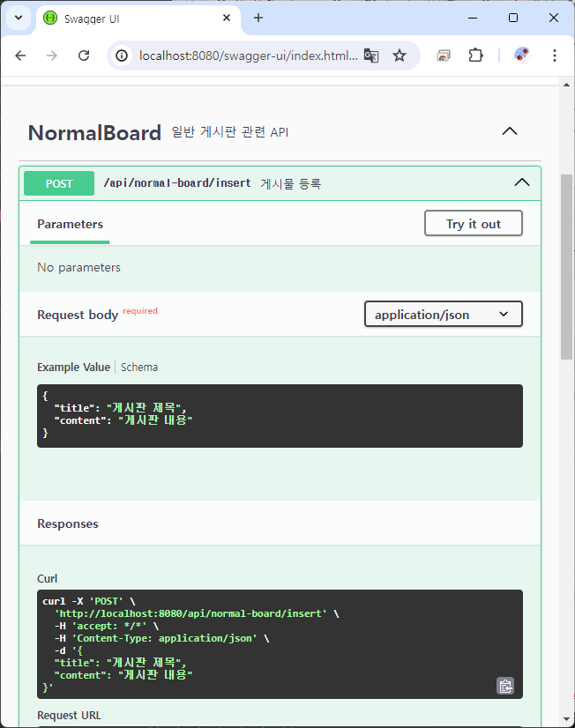Open the Chrome profile avatar
The width and height of the screenshot is (575, 728).
pyautogui.click(x=522, y=56)
